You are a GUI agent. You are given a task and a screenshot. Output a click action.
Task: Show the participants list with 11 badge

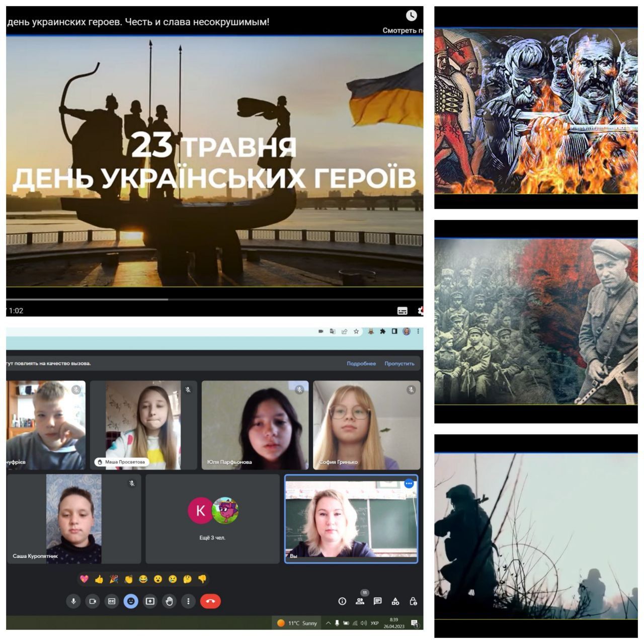click(360, 601)
